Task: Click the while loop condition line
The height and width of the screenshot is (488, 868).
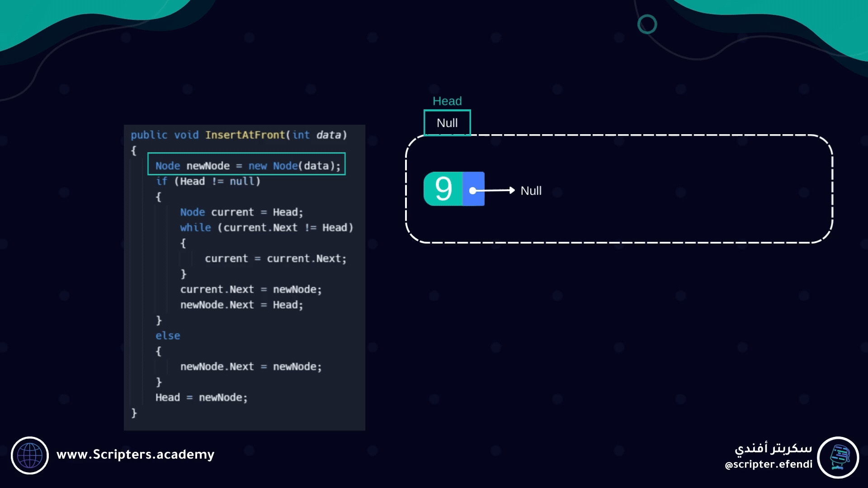Action: pos(266,227)
